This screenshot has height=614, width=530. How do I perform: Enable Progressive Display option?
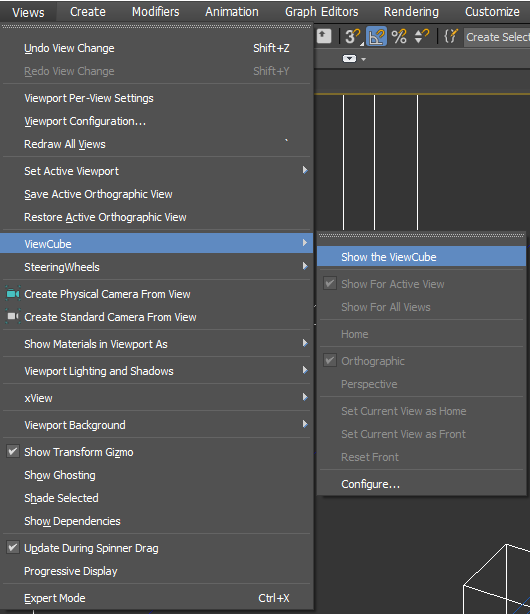click(157, 571)
